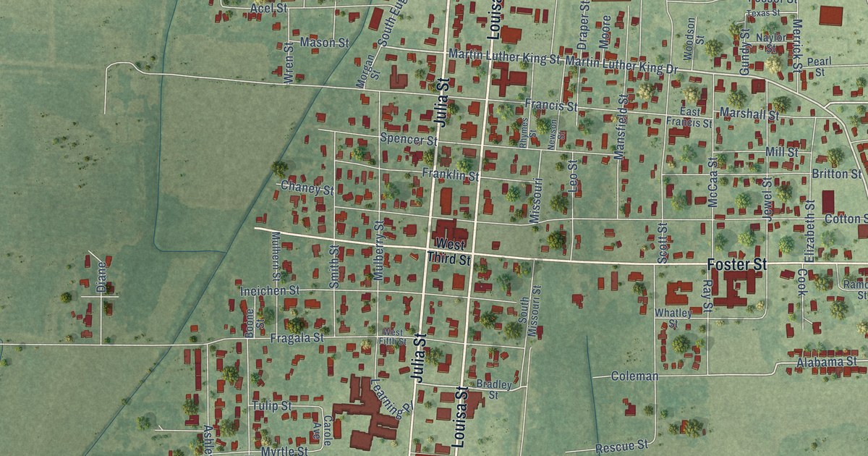Click the Foster St label
Screen dimensions: 868x456
click(x=736, y=264)
